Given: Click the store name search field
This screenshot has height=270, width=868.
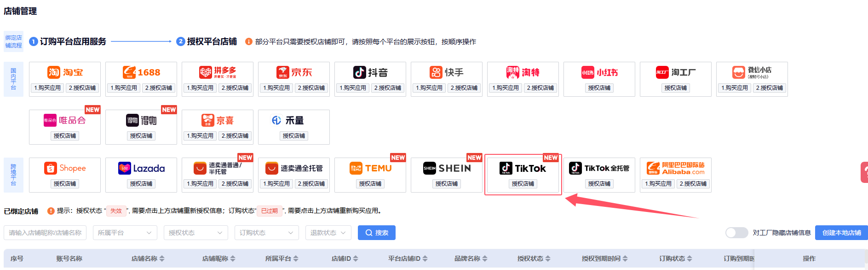Looking at the screenshot, I should (x=45, y=233).
